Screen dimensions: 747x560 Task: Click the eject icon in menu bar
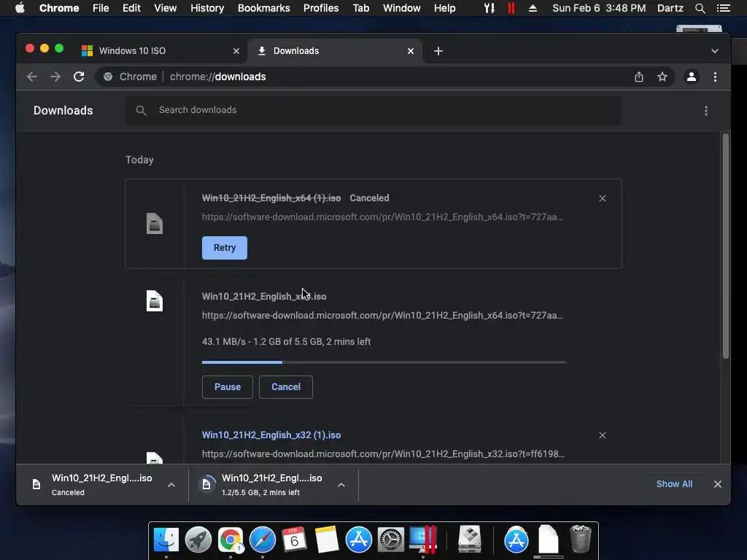tap(533, 8)
